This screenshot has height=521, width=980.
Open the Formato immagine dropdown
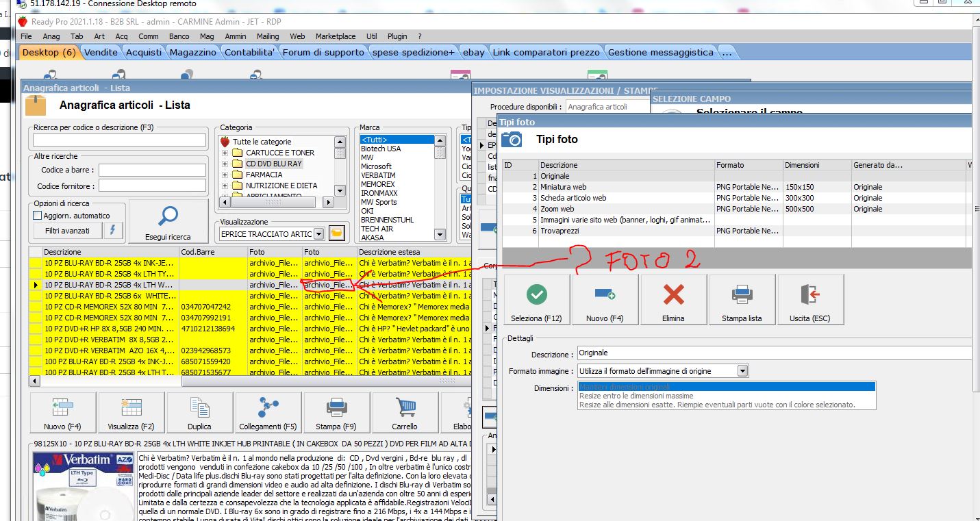[743, 371]
